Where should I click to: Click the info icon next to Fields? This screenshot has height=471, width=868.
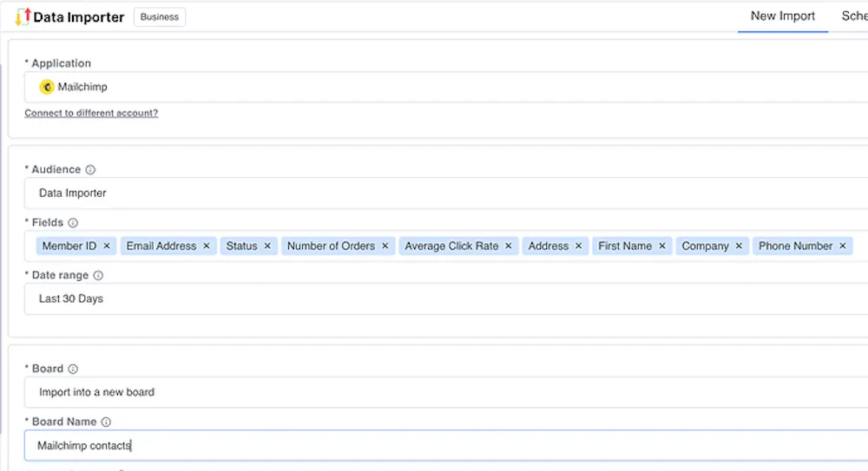[x=73, y=223]
